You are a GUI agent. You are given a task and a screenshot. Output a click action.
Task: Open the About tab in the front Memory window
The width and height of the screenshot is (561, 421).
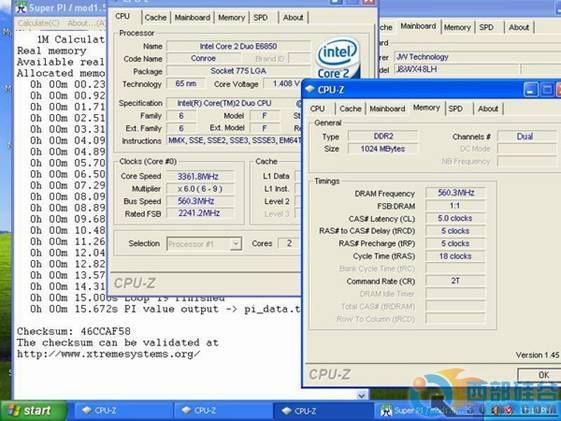pos(488,108)
